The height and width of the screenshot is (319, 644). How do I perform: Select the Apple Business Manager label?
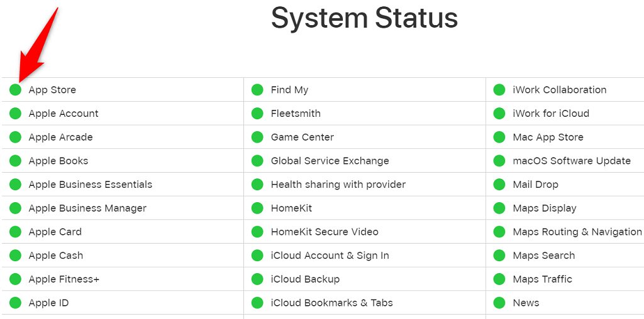click(x=87, y=208)
